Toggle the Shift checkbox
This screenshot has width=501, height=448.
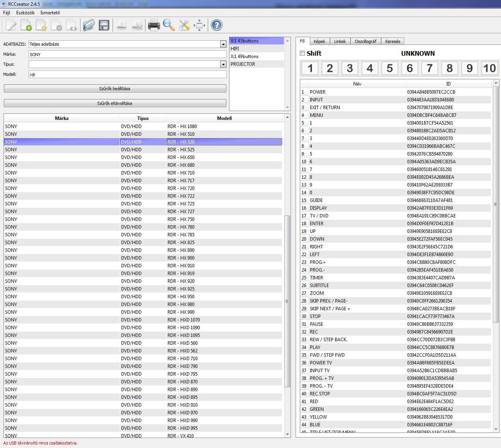(x=303, y=53)
